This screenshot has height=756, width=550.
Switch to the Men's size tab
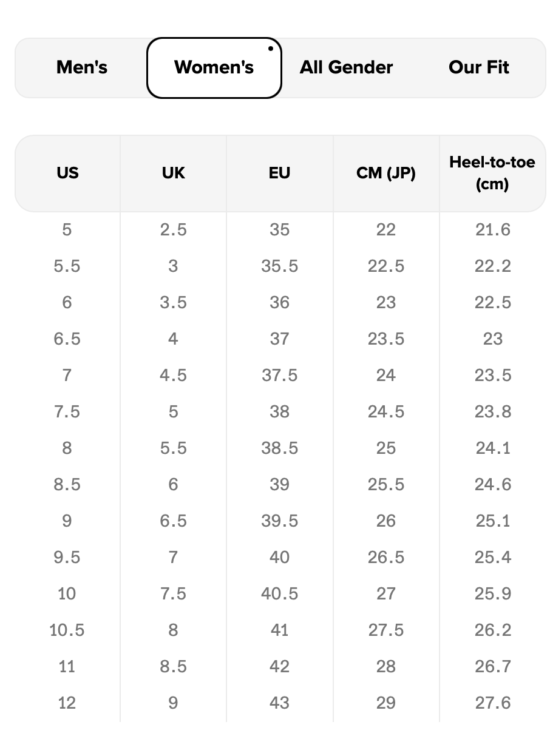coord(82,67)
